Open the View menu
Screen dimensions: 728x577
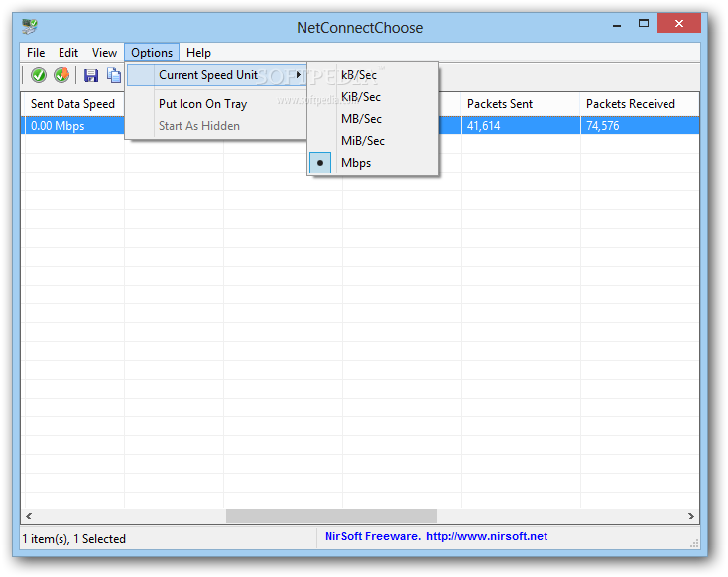pos(104,53)
